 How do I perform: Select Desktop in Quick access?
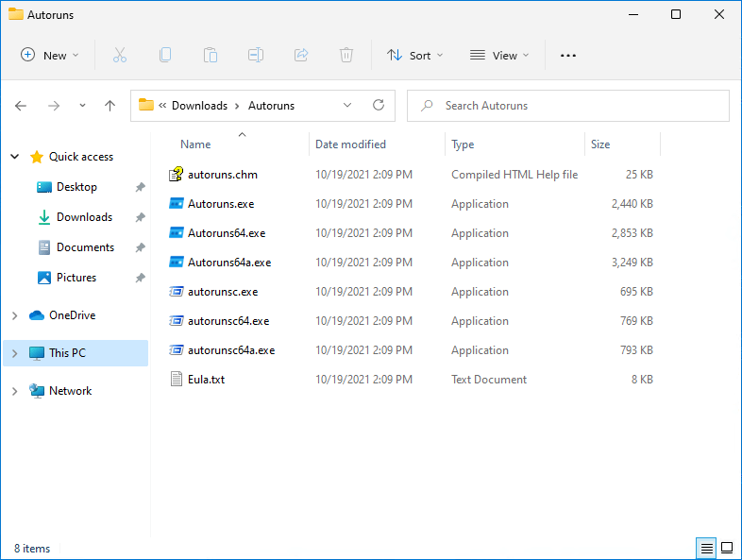pos(76,187)
